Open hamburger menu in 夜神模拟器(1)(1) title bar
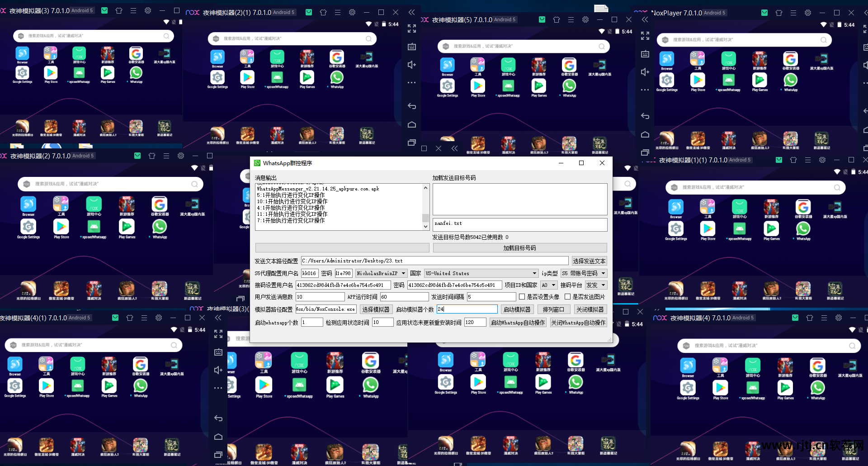 point(808,160)
